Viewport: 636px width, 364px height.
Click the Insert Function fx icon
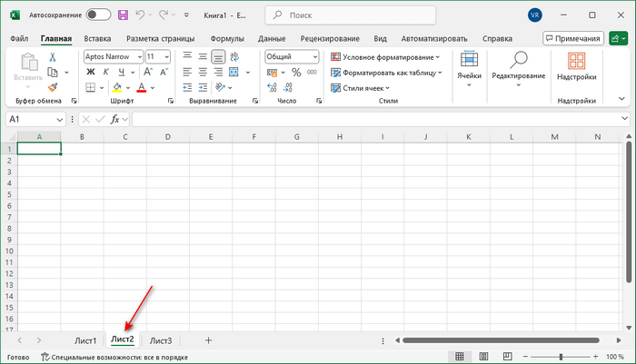116,119
